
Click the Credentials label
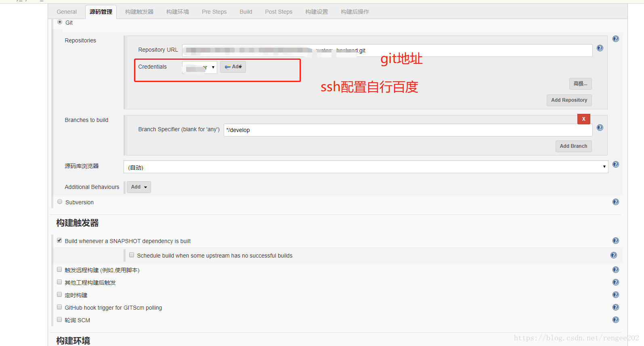[152, 67]
